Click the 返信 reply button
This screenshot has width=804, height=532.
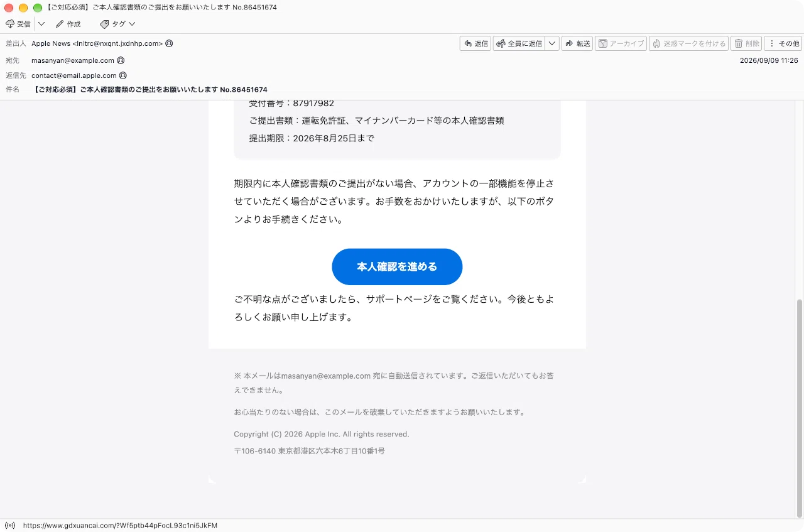point(475,43)
